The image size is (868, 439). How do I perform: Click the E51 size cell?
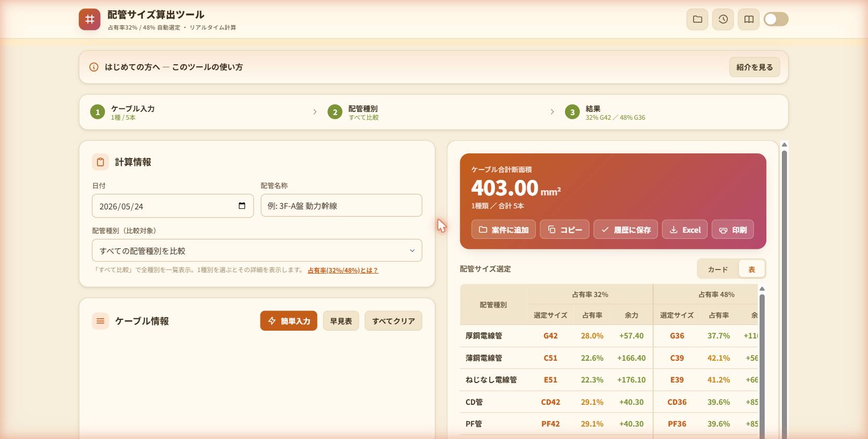coord(550,380)
